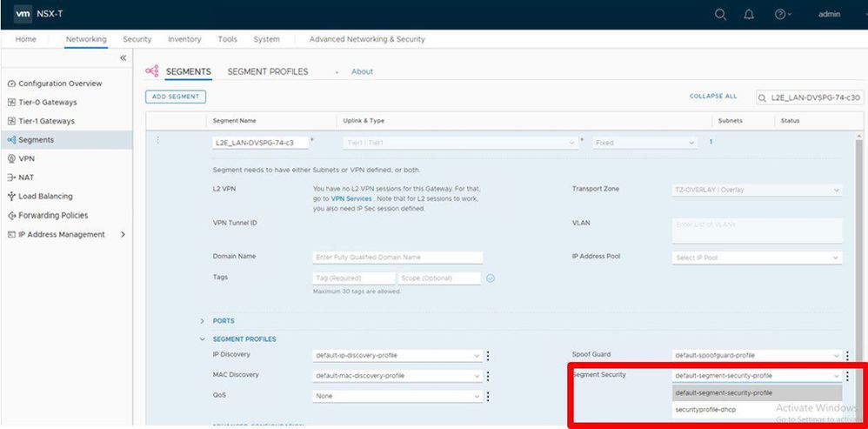Click the Tier-0 Gateways sidebar icon
Image resolution: width=868 pixels, height=429 pixels.
point(11,103)
